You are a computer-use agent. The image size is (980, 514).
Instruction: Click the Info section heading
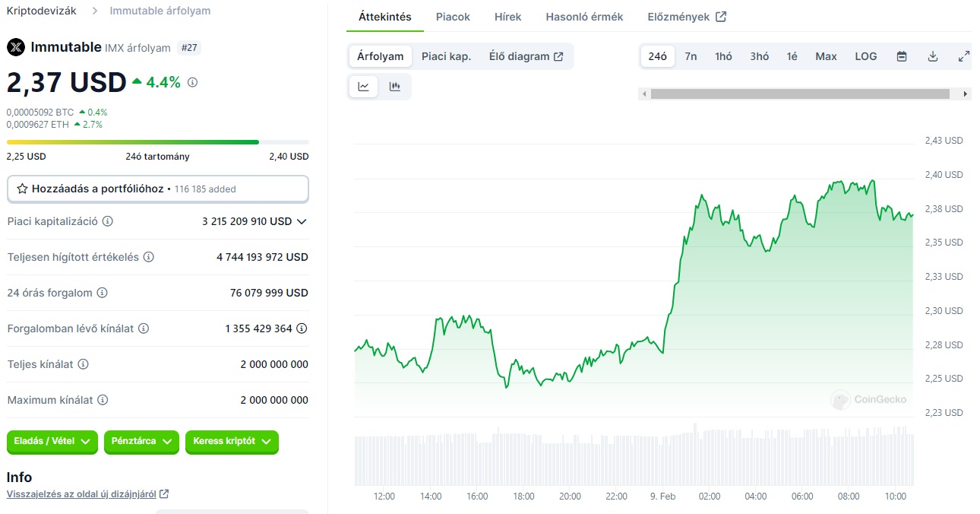[x=19, y=478]
